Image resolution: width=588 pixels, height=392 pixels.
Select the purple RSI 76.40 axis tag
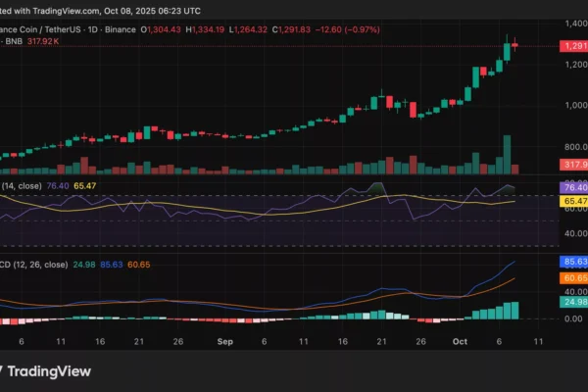pos(572,187)
